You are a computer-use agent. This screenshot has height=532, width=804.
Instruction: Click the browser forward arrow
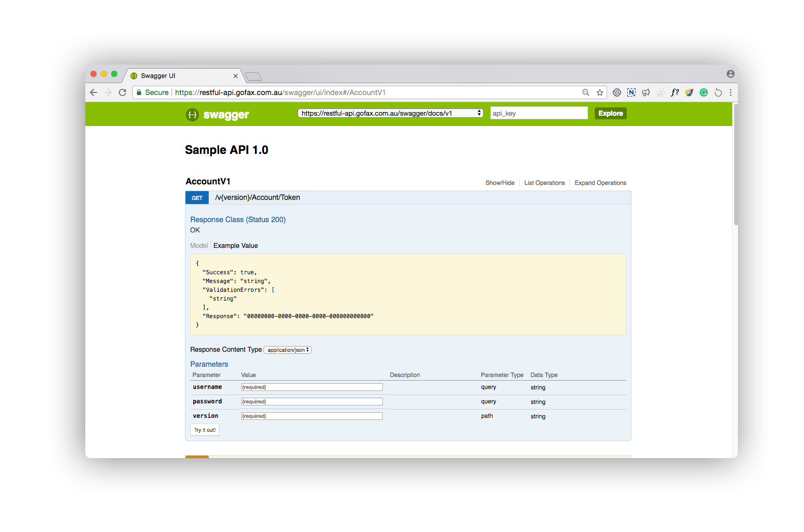coord(108,92)
